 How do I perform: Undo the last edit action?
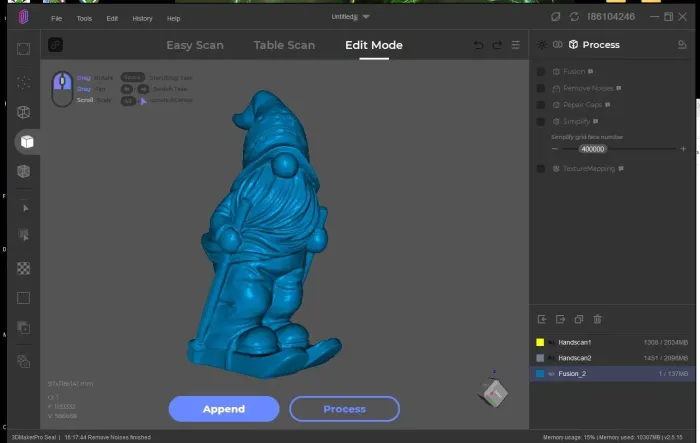(479, 45)
